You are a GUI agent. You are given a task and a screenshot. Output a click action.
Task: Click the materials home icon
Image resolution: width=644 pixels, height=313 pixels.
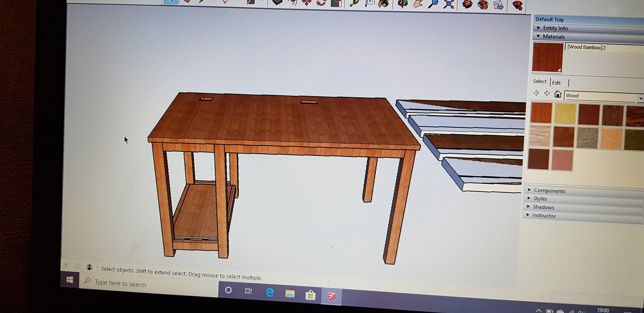pos(558,94)
